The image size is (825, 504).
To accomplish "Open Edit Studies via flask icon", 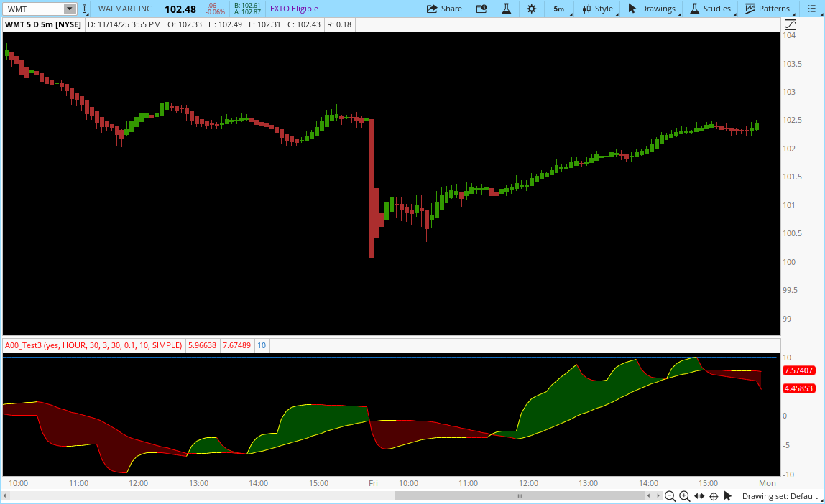I will point(506,9).
